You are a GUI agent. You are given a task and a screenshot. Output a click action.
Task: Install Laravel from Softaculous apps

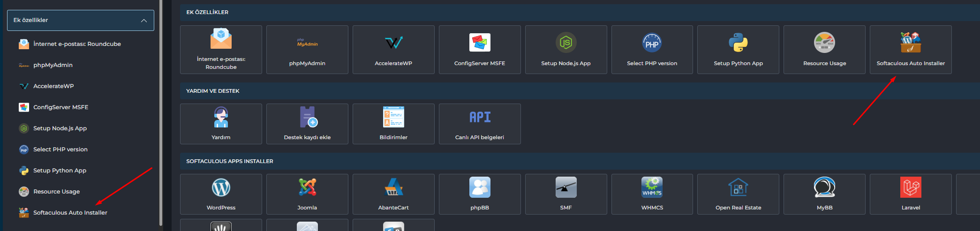coord(911,194)
